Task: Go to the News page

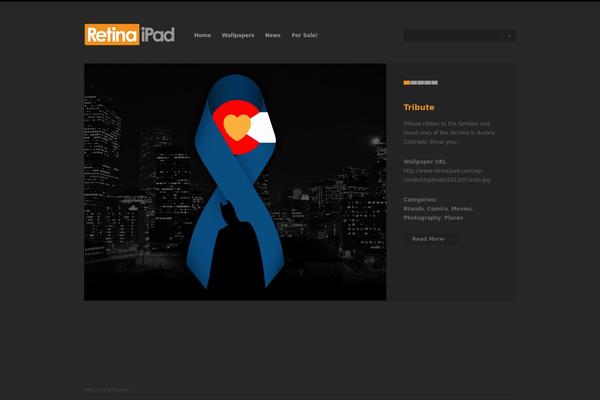Action: click(272, 35)
